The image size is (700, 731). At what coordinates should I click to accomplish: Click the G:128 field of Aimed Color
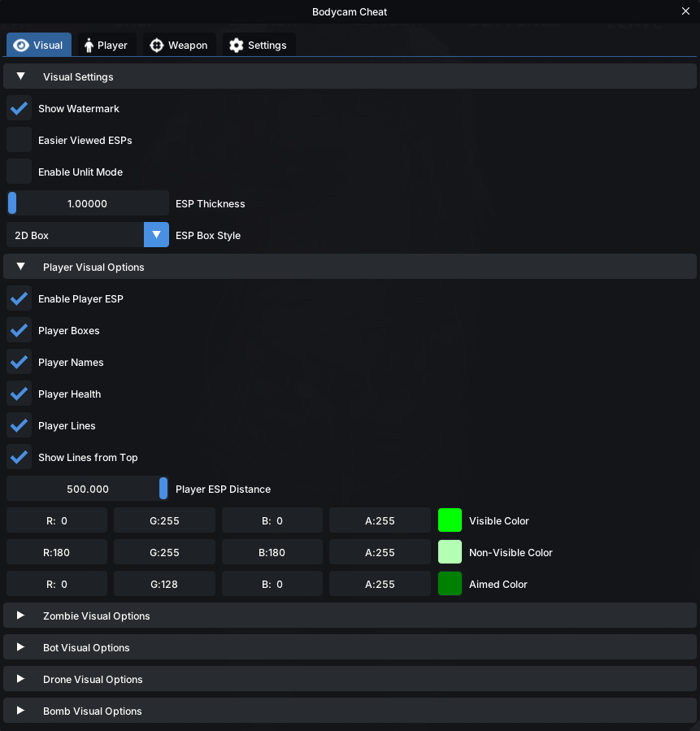click(164, 584)
